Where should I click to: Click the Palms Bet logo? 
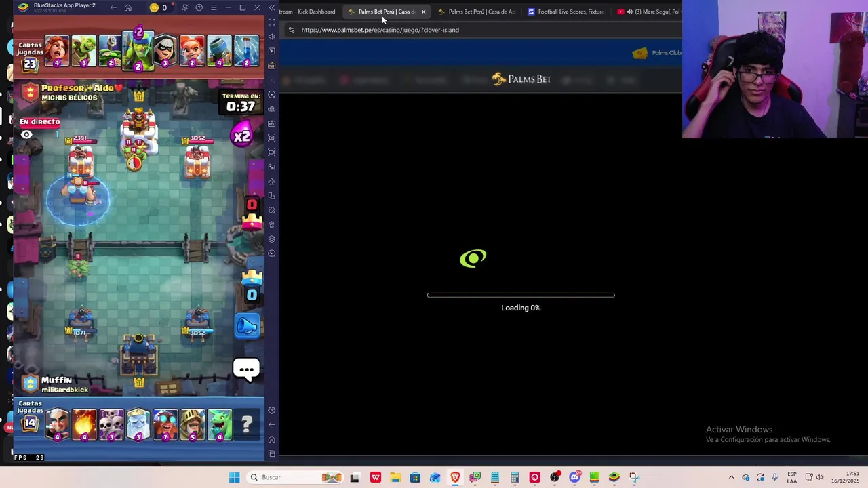click(521, 79)
